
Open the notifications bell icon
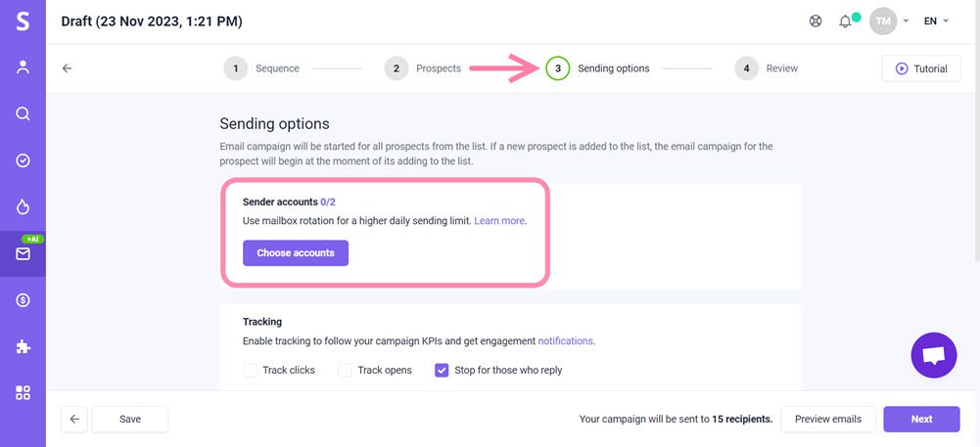tap(845, 22)
